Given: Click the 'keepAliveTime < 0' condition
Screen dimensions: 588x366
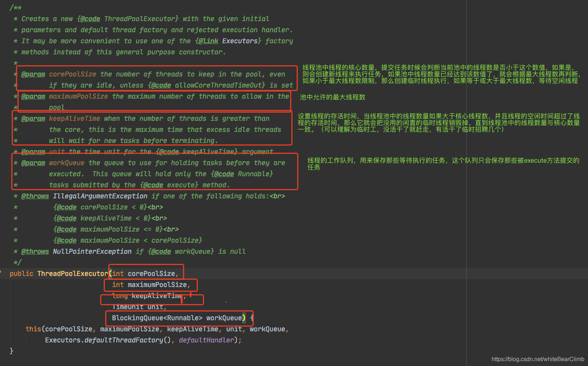Looking at the screenshot, I should coord(114,218).
